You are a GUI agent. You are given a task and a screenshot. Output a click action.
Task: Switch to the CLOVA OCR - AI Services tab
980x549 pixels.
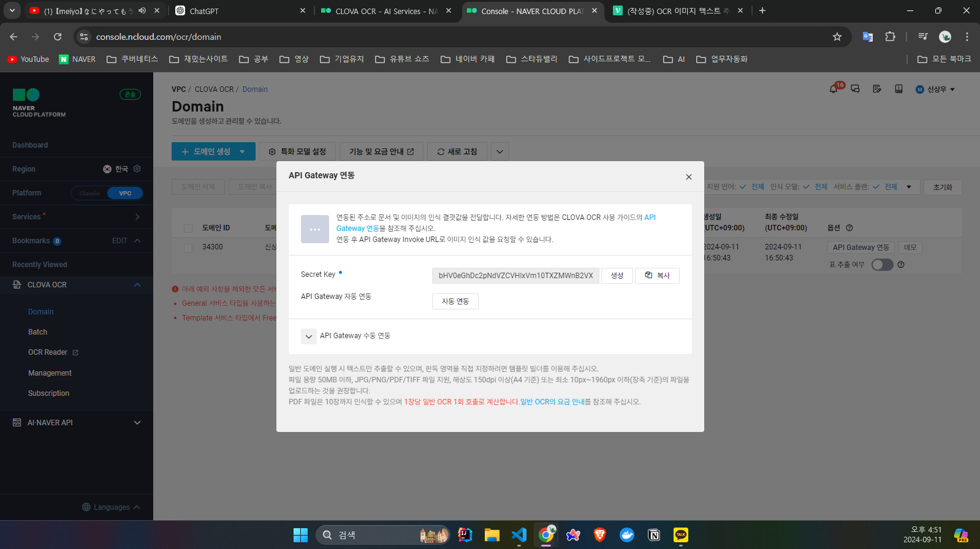tap(386, 10)
